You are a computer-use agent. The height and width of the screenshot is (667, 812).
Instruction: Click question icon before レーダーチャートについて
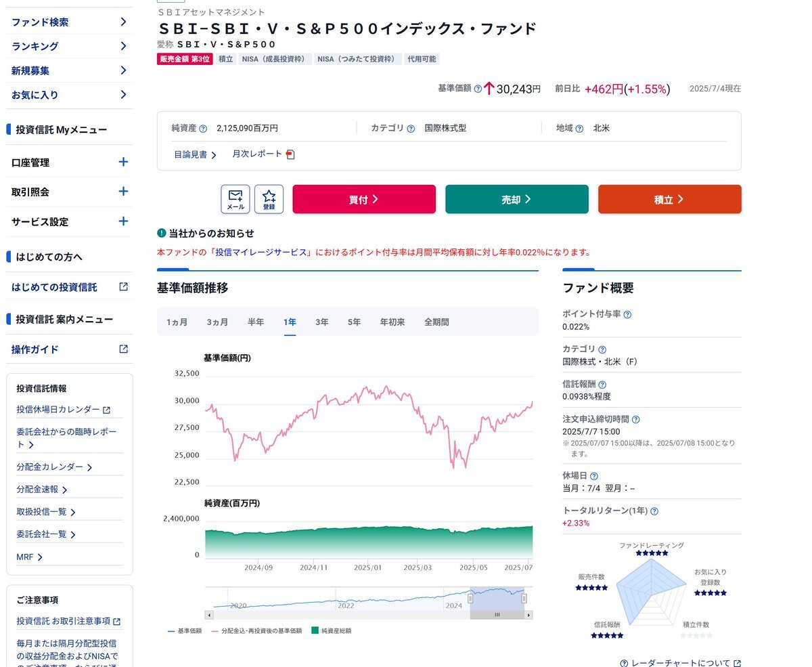625,663
